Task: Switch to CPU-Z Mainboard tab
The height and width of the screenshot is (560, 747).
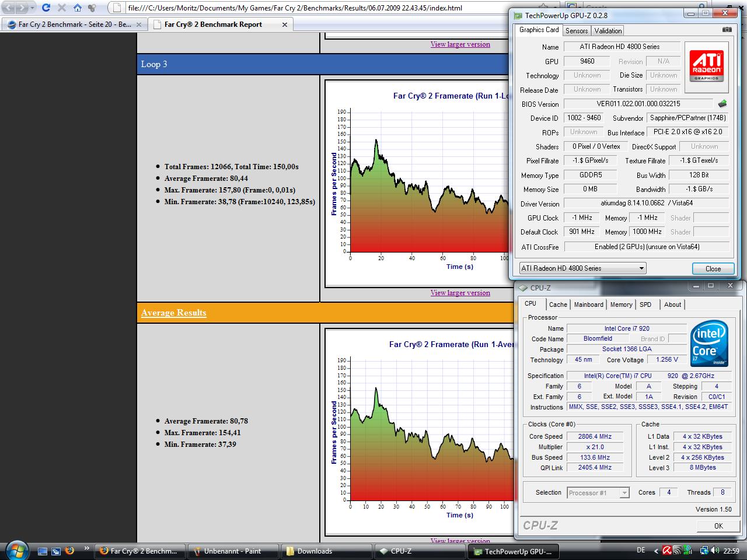Action: coord(588,304)
